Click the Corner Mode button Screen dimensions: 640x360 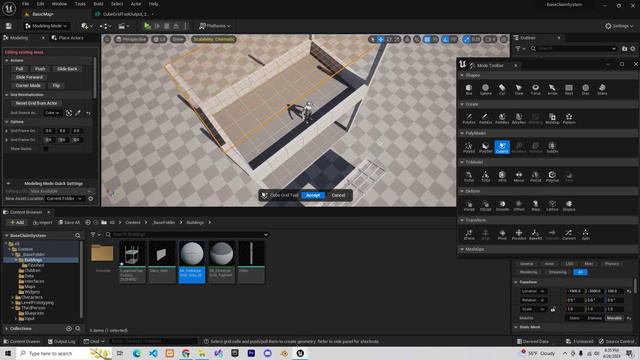coord(28,86)
